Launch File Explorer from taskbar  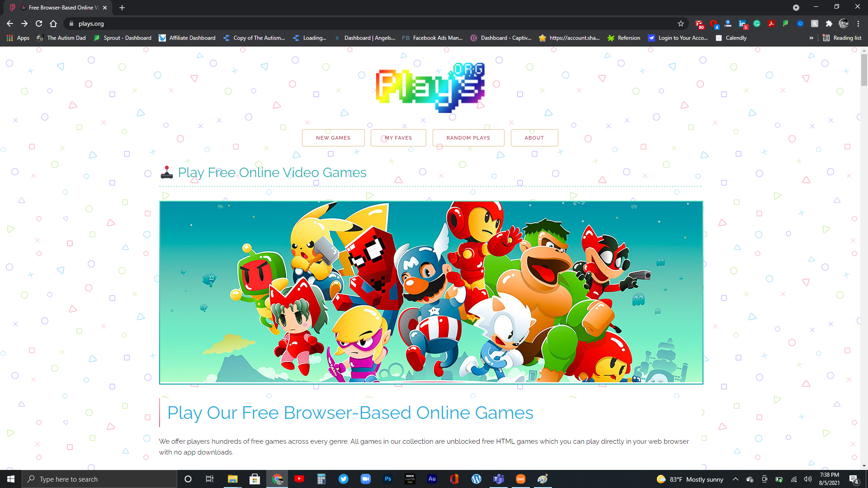tap(232, 479)
